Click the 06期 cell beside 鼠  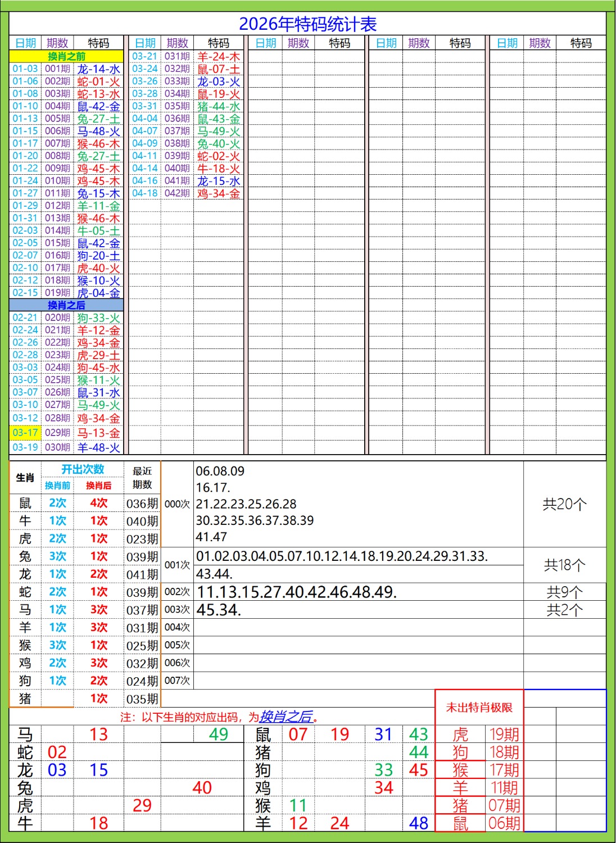(x=504, y=823)
